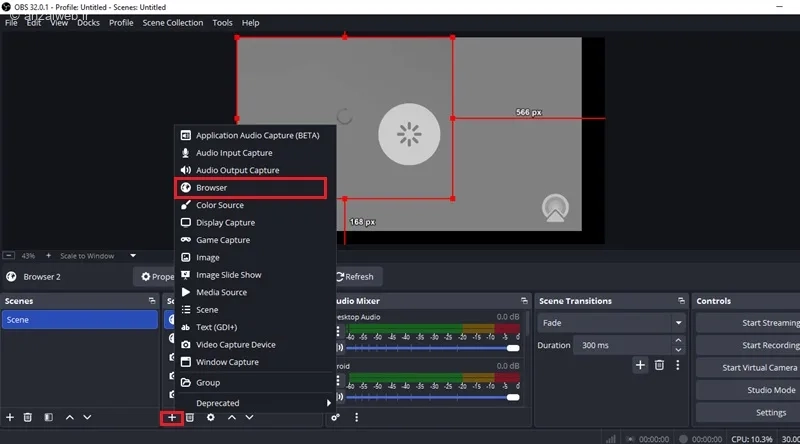800x444 pixels.
Task: Click the CPU: 10.3% status text
Action: (x=752, y=439)
